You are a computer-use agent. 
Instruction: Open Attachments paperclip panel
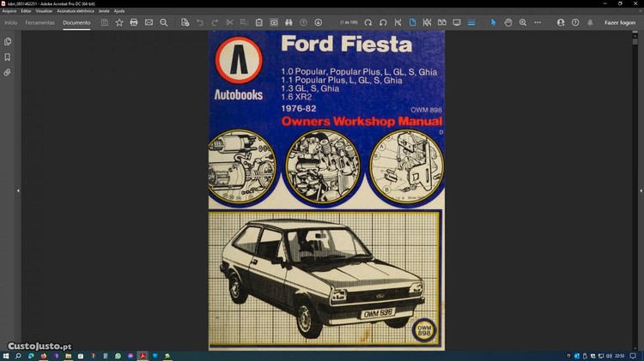[x=8, y=73]
